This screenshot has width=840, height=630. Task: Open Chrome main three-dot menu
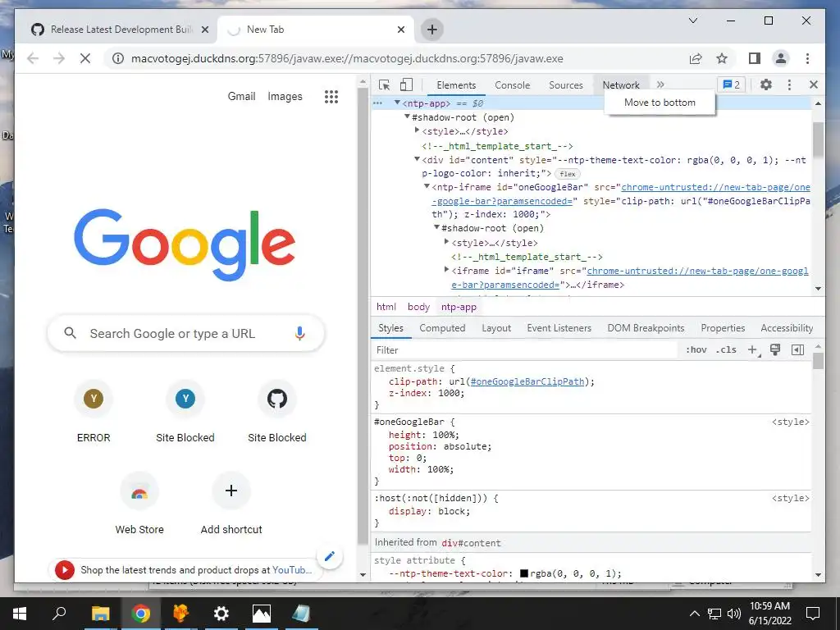point(807,58)
